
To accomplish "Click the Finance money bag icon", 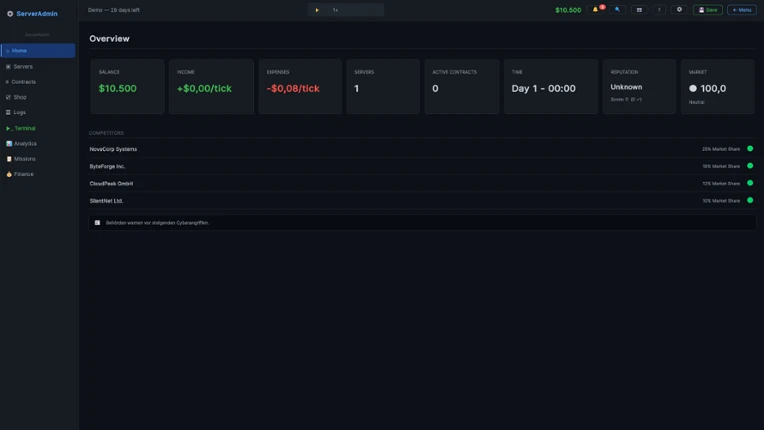I will click(9, 174).
